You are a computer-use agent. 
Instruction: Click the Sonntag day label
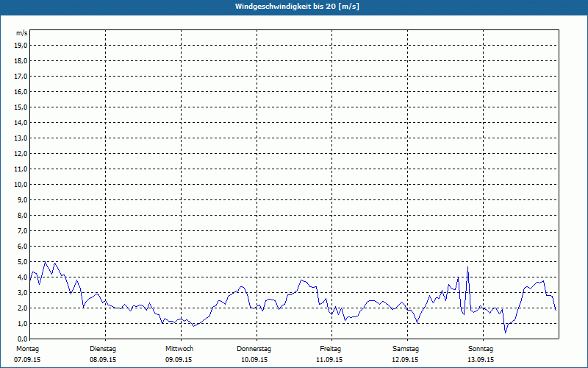481,349
